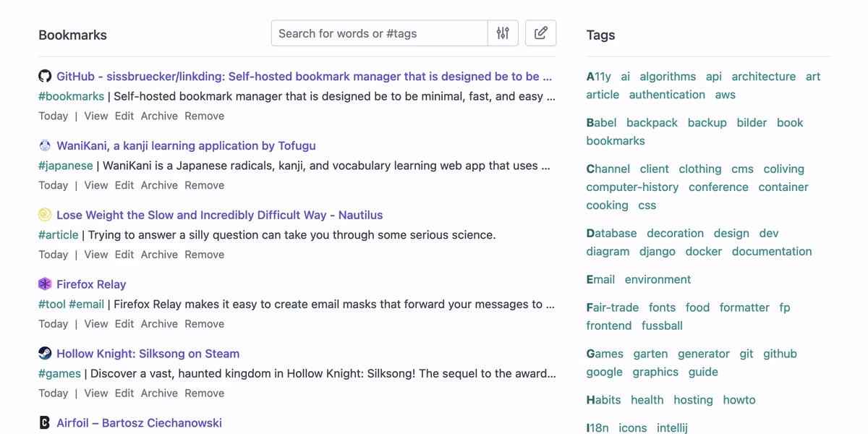Image resolution: width=868 pixels, height=434 pixels.
Task: Click the GitHub favicon beside linkding bookmark
Action: [45, 76]
